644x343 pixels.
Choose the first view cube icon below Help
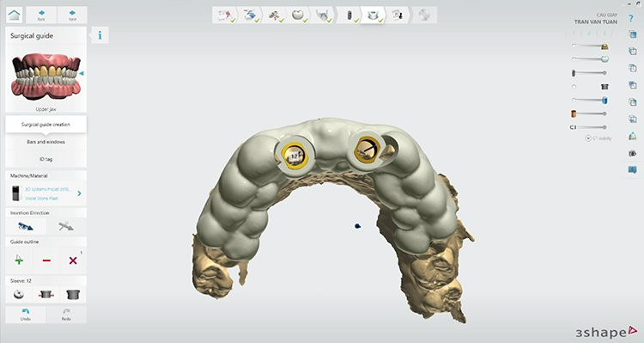[633, 35]
